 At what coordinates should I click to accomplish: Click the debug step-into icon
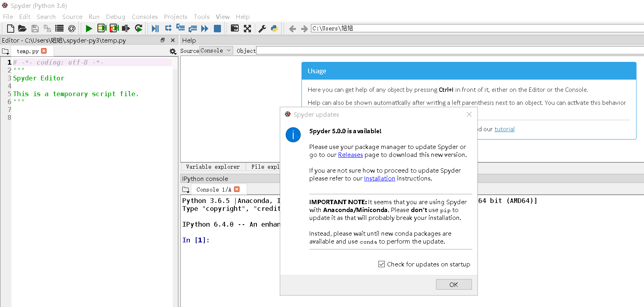click(x=180, y=28)
